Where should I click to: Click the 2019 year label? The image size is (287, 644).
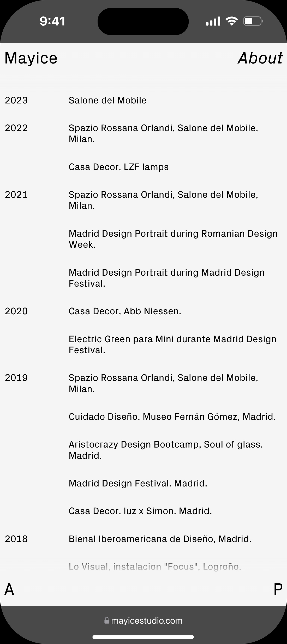click(x=16, y=378)
